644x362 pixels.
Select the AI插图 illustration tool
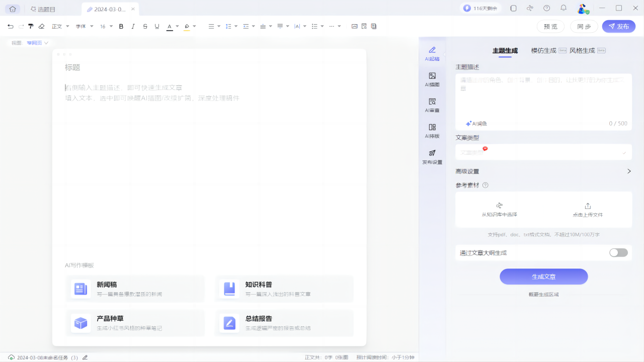tap(432, 79)
